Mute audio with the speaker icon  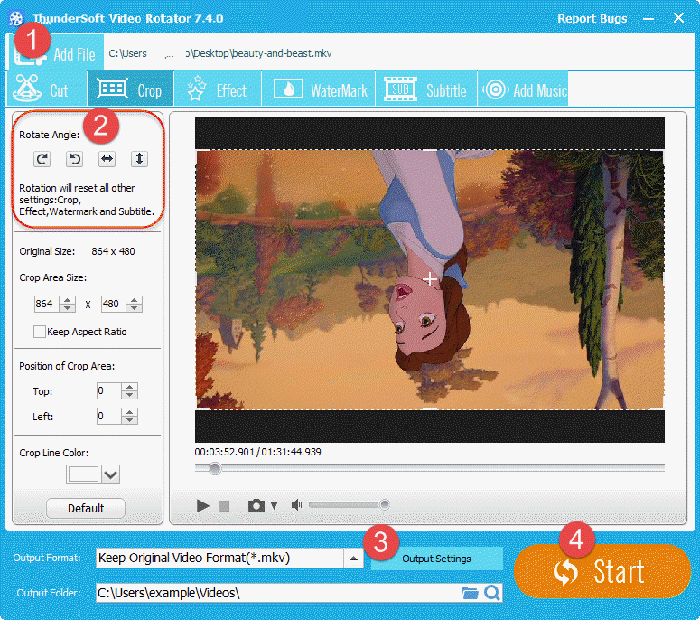[297, 506]
